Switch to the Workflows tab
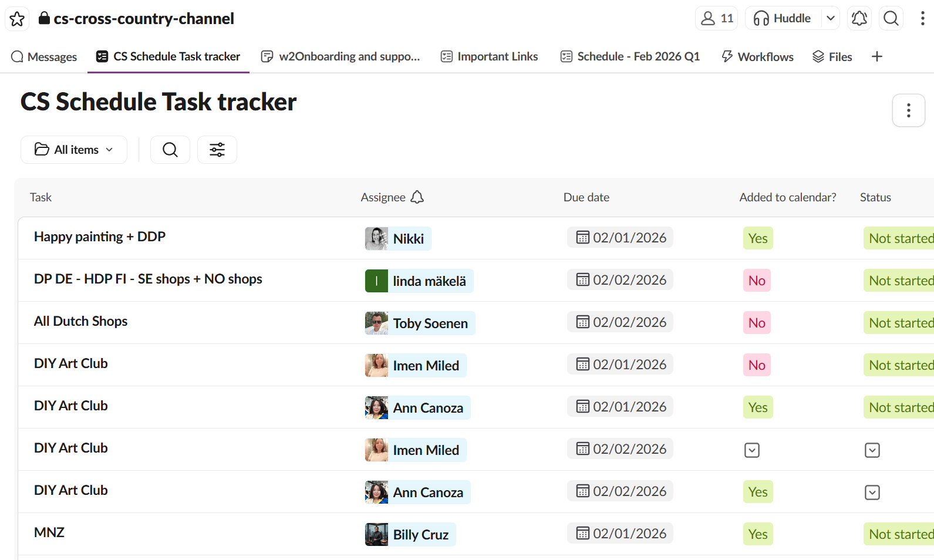The width and height of the screenshot is (934, 560). coord(757,57)
